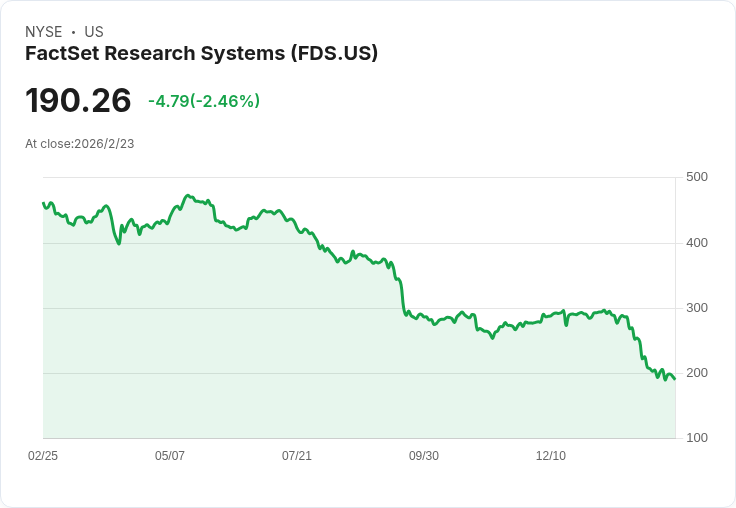Click the chart line's starting point at 02/25
The height and width of the screenshot is (508, 736).
tap(44, 203)
